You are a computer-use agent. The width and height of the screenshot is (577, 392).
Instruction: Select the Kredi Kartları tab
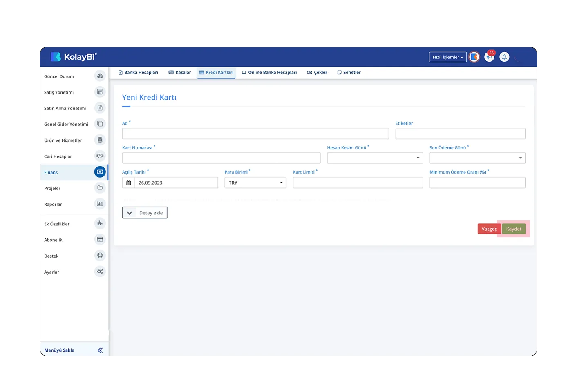216,73
